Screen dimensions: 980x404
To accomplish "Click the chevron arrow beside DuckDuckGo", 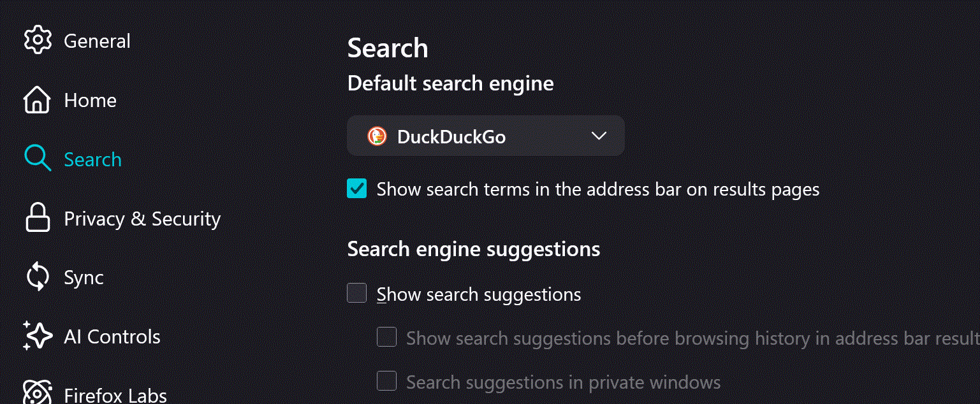I will [598, 136].
